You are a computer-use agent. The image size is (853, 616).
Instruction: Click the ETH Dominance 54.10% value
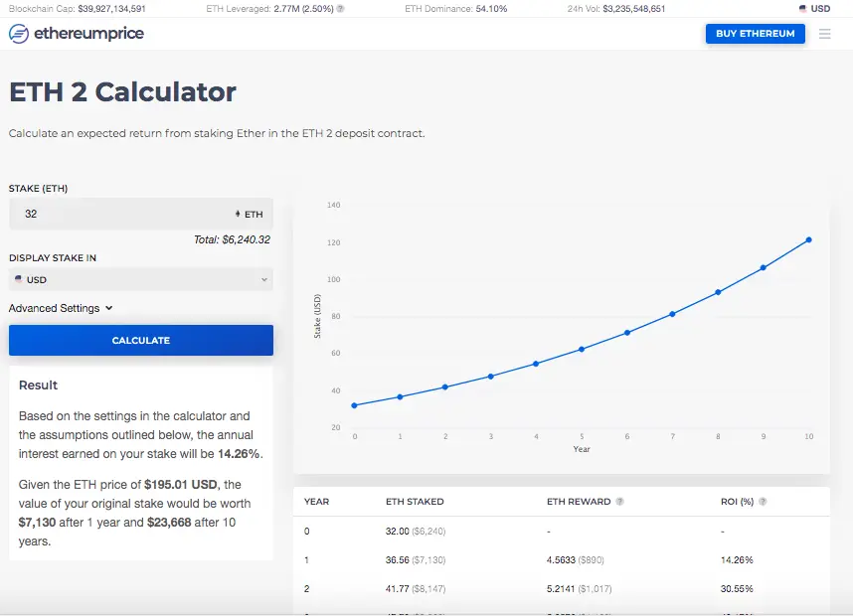click(491, 9)
